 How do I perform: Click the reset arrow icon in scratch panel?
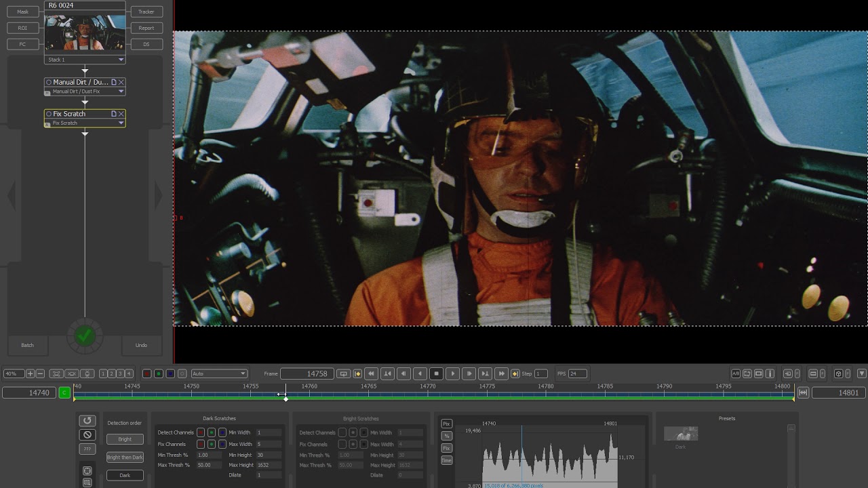(x=87, y=421)
